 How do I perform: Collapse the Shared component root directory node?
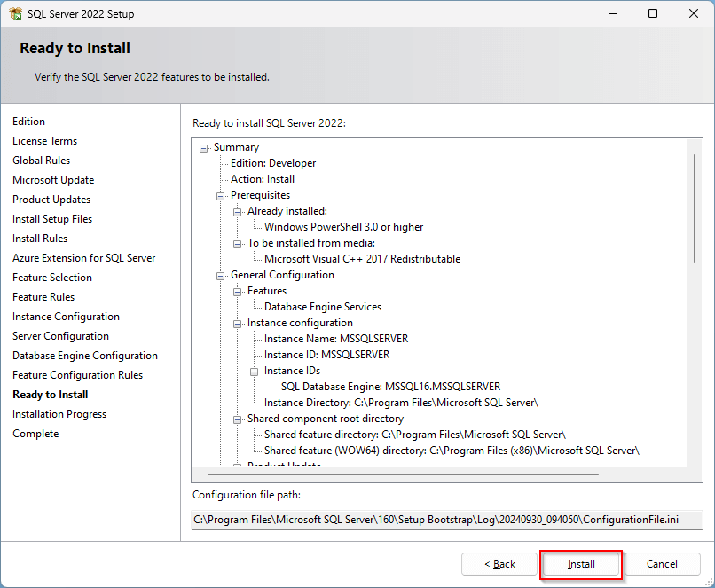(x=238, y=419)
